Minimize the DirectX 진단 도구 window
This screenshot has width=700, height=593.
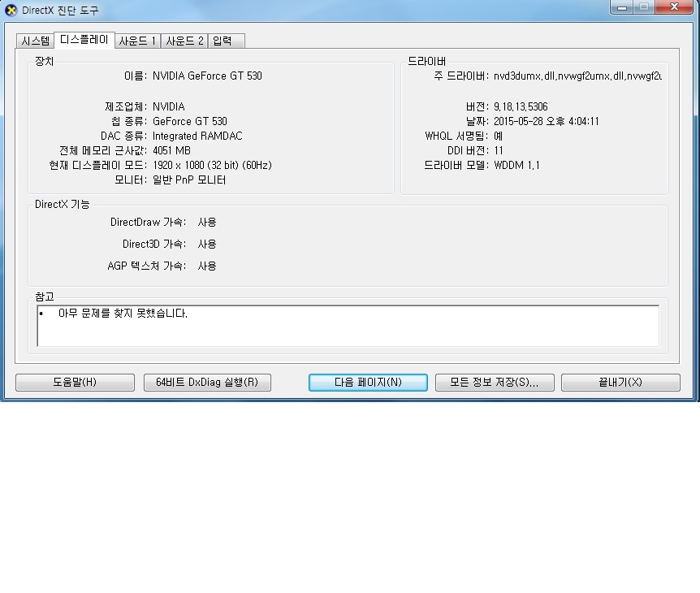[x=622, y=6]
